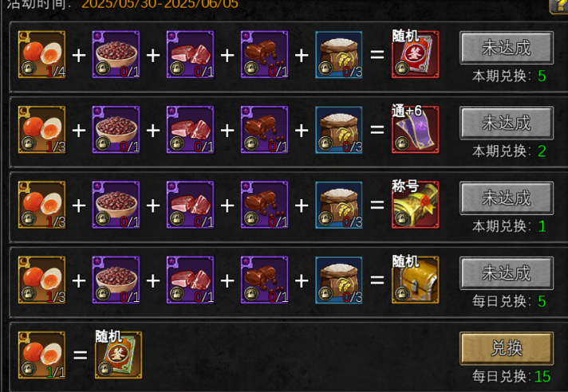Select the red 随机 鉴 book reward
The image size is (568, 392).
pos(416,55)
